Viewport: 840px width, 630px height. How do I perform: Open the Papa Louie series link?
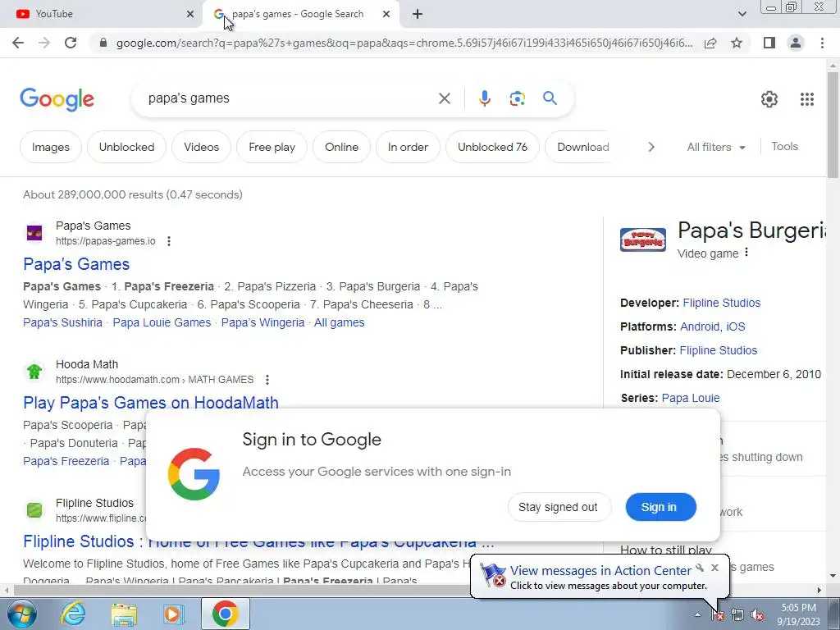(x=690, y=398)
